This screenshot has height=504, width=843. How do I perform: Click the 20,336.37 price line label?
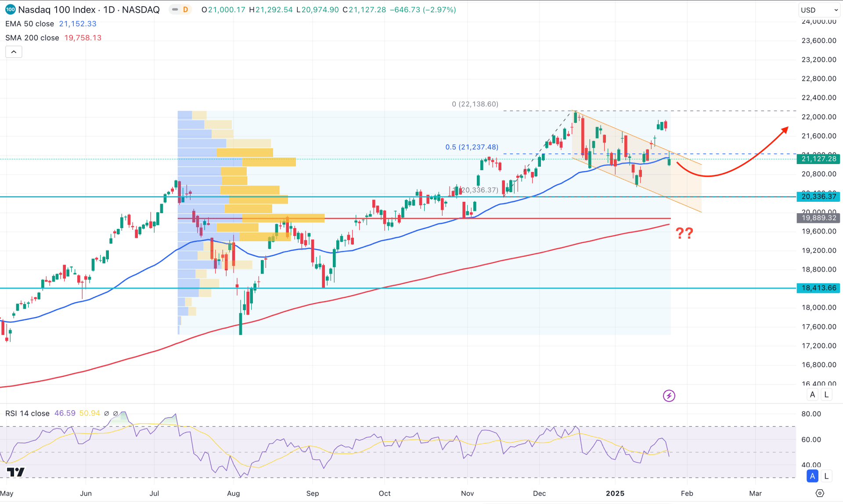pos(818,197)
